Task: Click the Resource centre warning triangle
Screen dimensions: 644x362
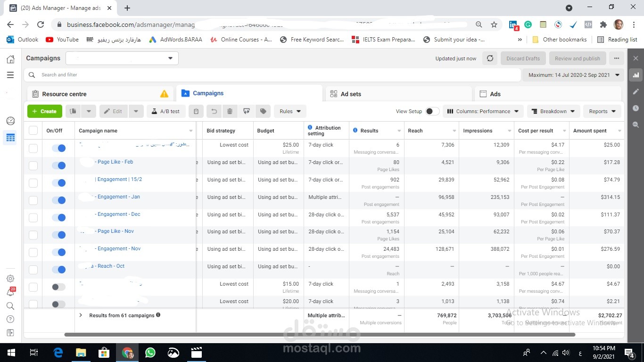Action: pos(164,94)
